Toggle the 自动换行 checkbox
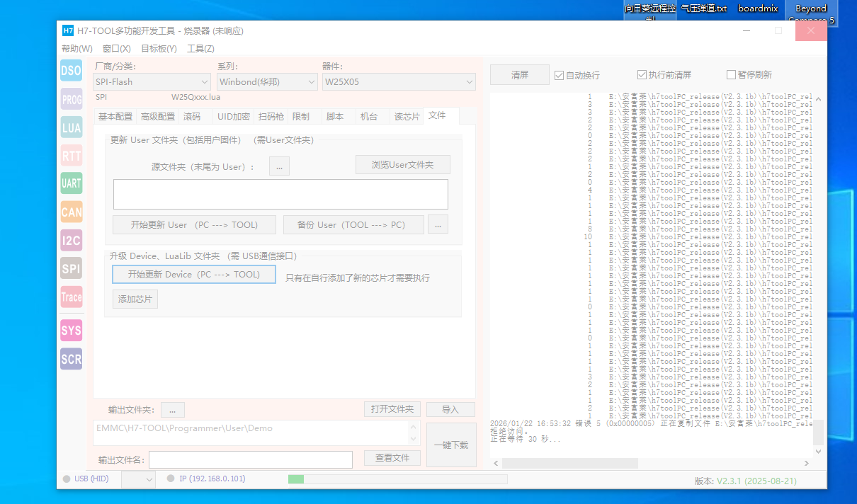This screenshot has width=857, height=504. [560, 75]
